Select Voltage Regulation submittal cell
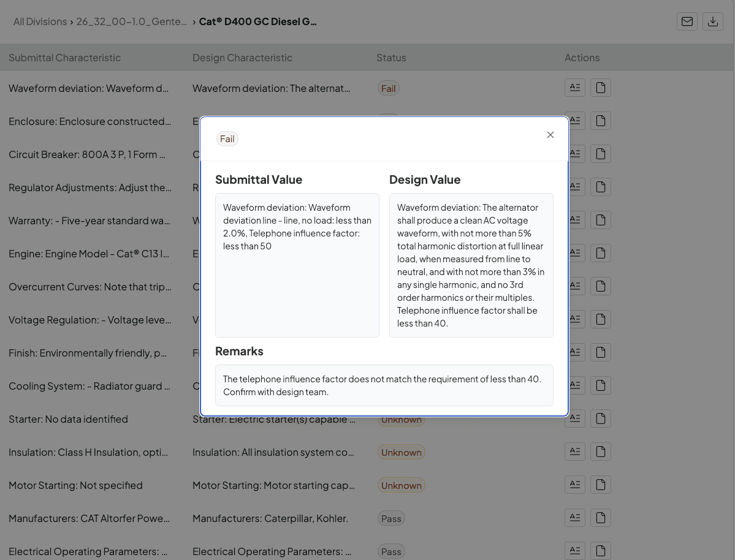Viewport: 735px width, 560px height. 89,320
